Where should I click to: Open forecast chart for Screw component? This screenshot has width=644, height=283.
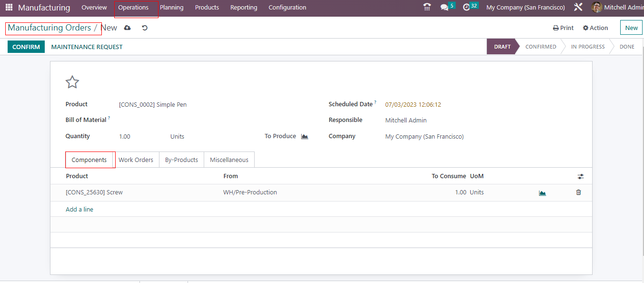coord(542,193)
